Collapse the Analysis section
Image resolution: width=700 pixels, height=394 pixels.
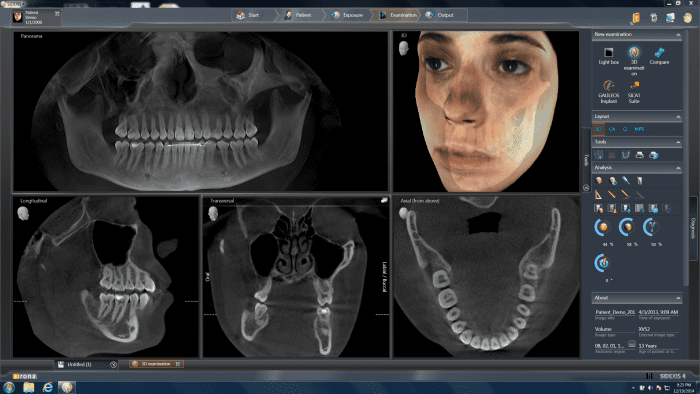[x=678, y=168]
